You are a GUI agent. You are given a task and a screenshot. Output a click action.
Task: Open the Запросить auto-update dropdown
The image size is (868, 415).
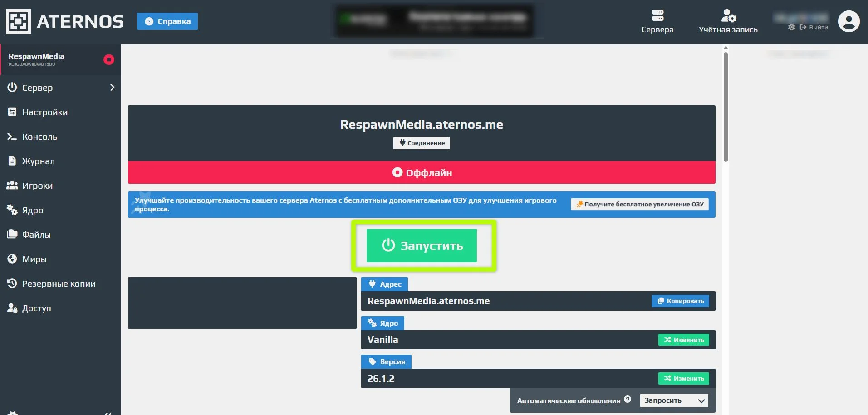674,400
